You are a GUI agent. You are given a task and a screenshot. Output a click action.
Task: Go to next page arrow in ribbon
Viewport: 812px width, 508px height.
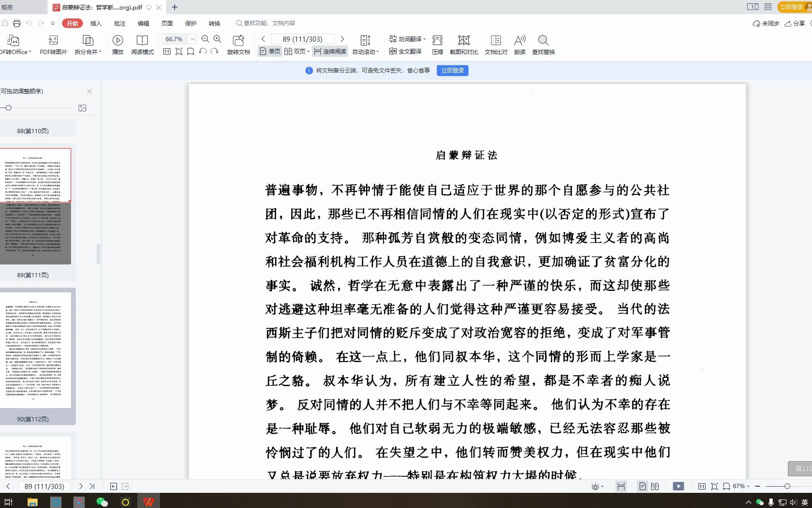(342, 39)
